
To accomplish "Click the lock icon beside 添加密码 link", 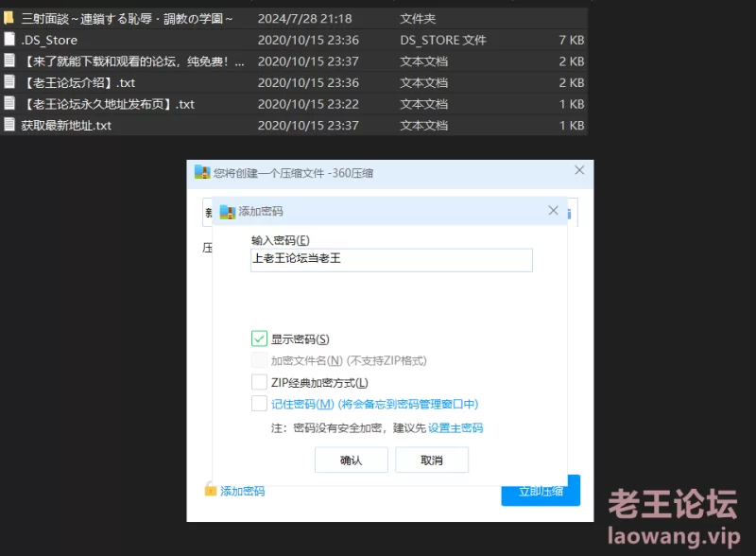I will [210, 490].
